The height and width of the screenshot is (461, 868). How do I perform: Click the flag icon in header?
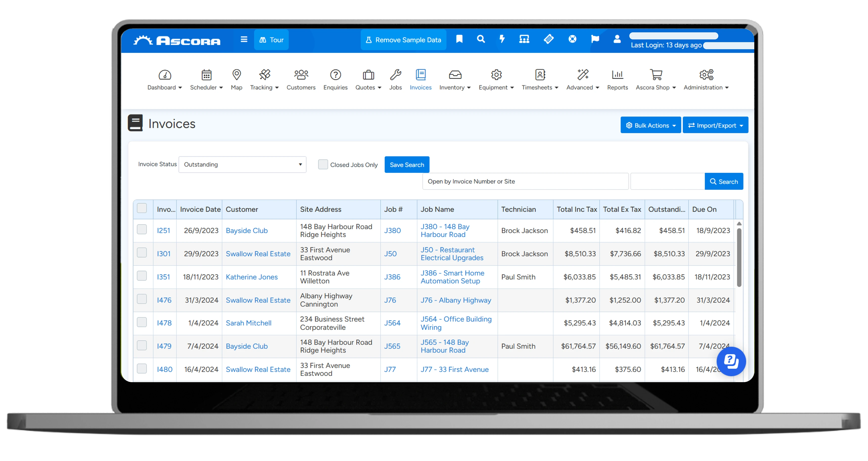tap(595, 39)
